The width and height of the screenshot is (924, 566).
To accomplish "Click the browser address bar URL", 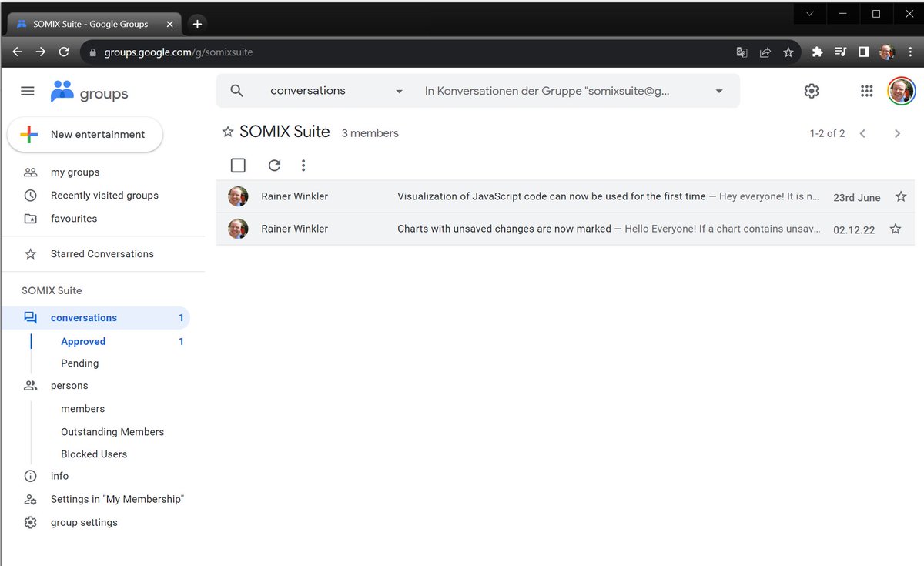I will click(x=179, y=52).
